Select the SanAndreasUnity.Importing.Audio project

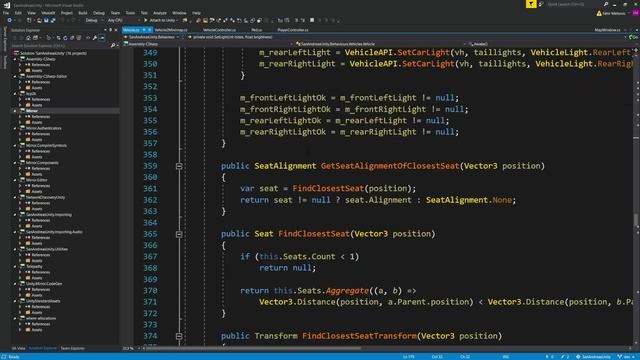point(54,231)
